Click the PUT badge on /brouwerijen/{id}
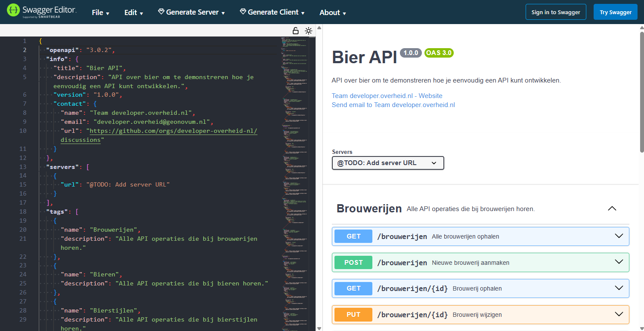The height and width of the screenshot is (331, 644). [x=353, y=314]
